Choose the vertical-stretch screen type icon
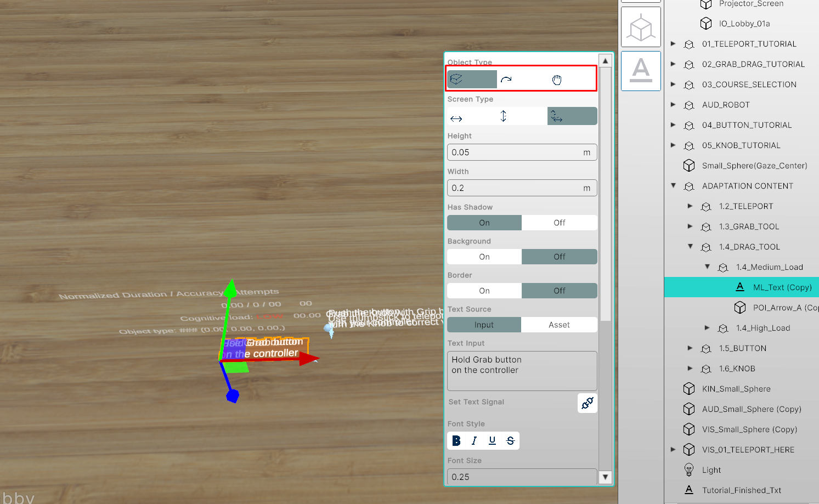 [x=503, y=116]
